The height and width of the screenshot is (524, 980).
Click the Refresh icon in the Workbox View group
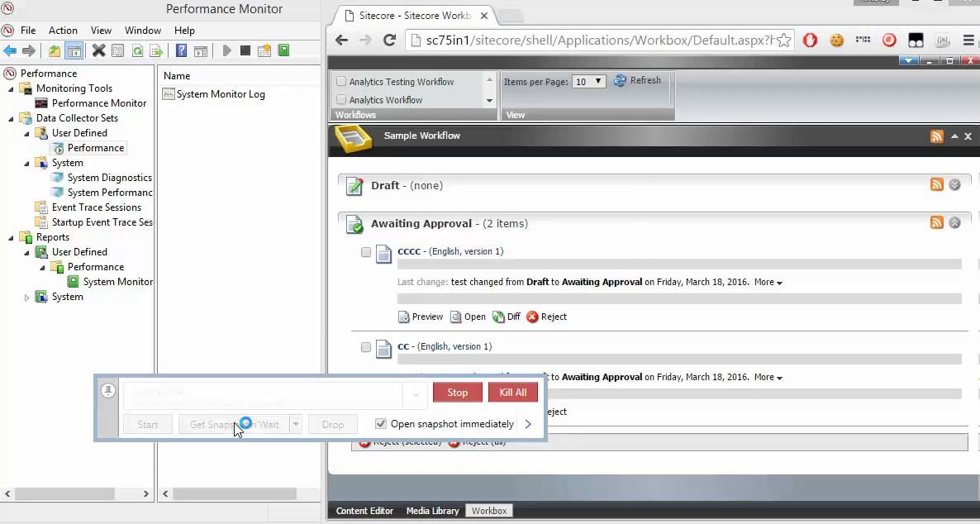pos(620,81)
